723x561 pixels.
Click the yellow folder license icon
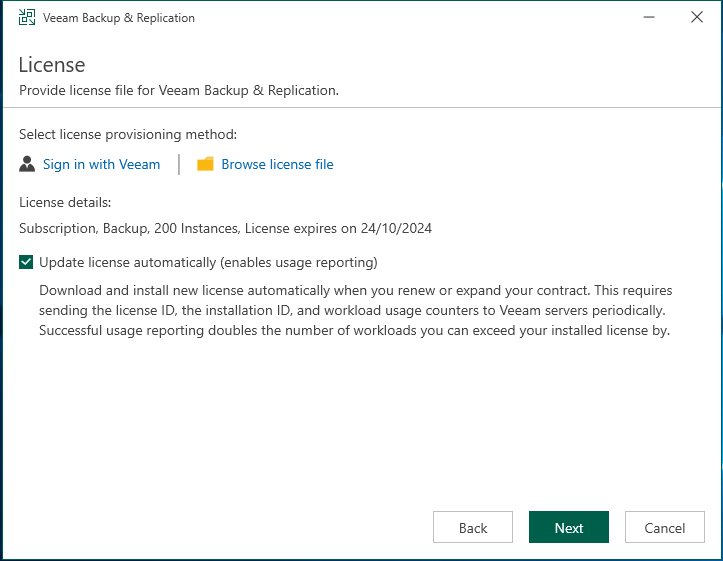pos(205,164)
